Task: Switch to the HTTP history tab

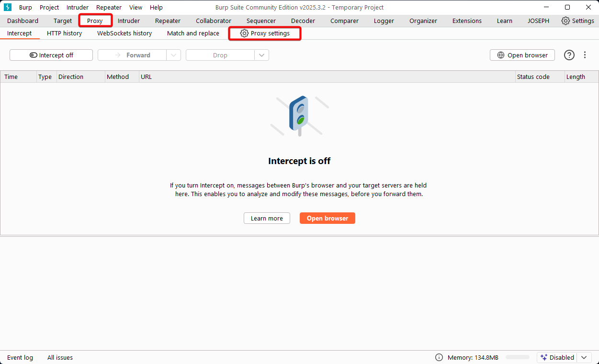Action: point(64,33)
